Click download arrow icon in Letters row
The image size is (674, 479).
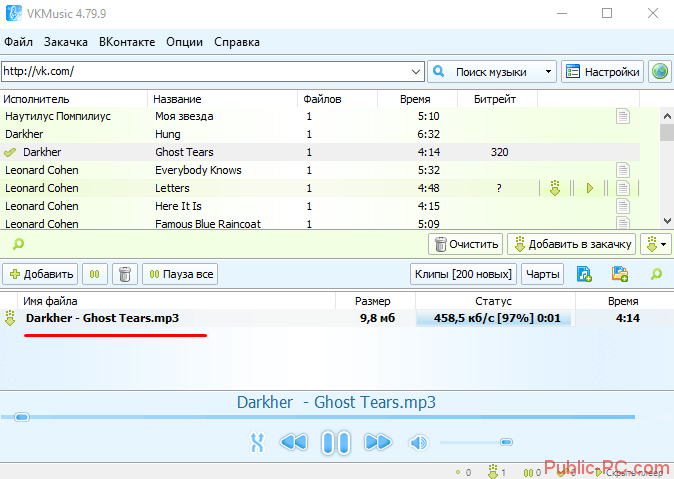coord(555,188)
